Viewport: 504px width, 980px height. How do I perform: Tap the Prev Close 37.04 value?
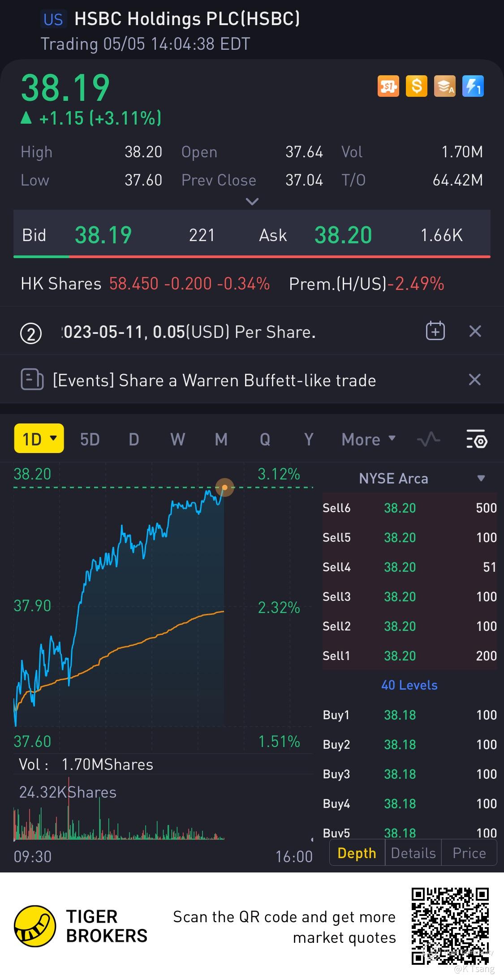point(304,180)
